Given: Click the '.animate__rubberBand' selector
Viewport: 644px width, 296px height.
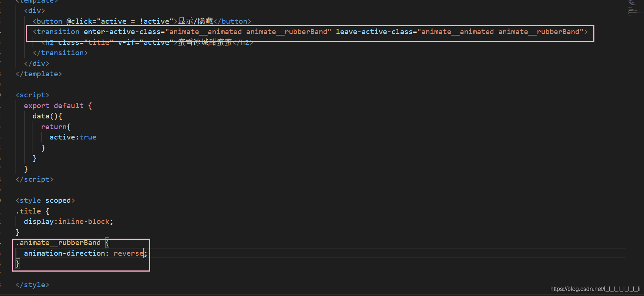Looking at the screenshot, I should [x=58, y=243].
